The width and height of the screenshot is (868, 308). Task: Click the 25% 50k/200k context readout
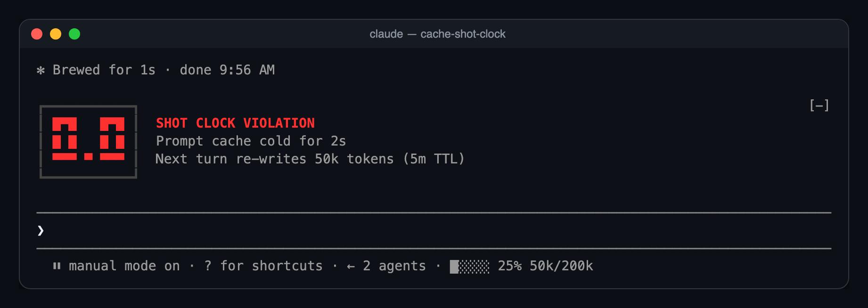[545, 266]
